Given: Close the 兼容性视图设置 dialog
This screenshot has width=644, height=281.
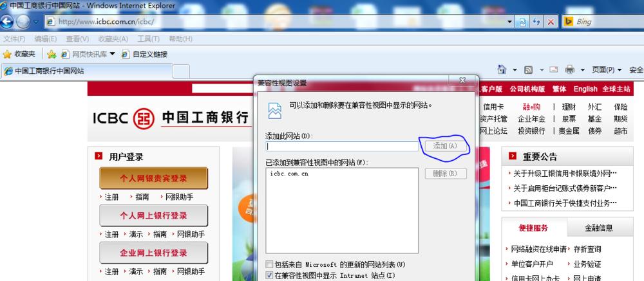Looking at the screenshot, I should pyautogui.click(x=462, y=80).
